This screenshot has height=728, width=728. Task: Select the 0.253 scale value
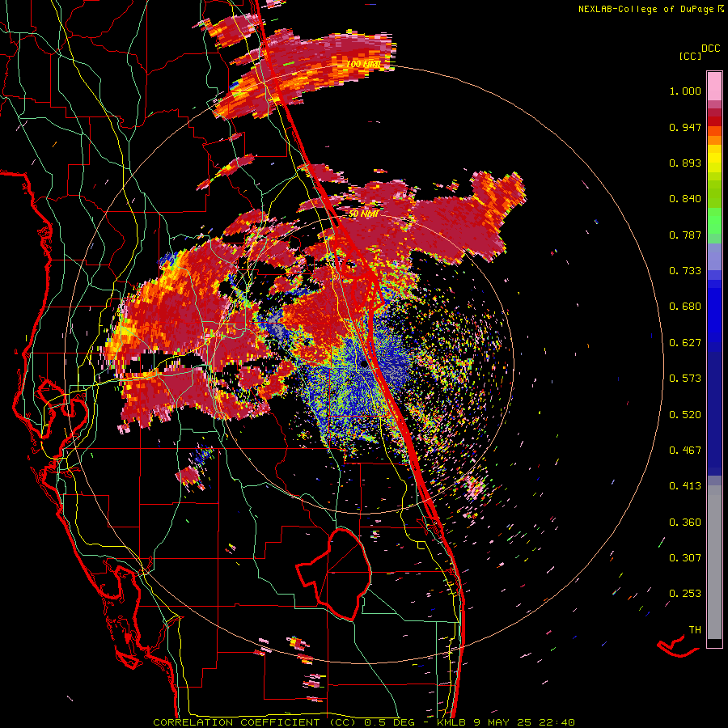pyautogui.click(x=685, y=594)
